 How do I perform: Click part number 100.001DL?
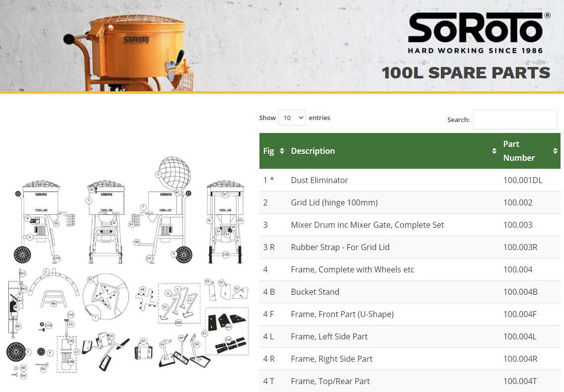click(x=523, y=180)
